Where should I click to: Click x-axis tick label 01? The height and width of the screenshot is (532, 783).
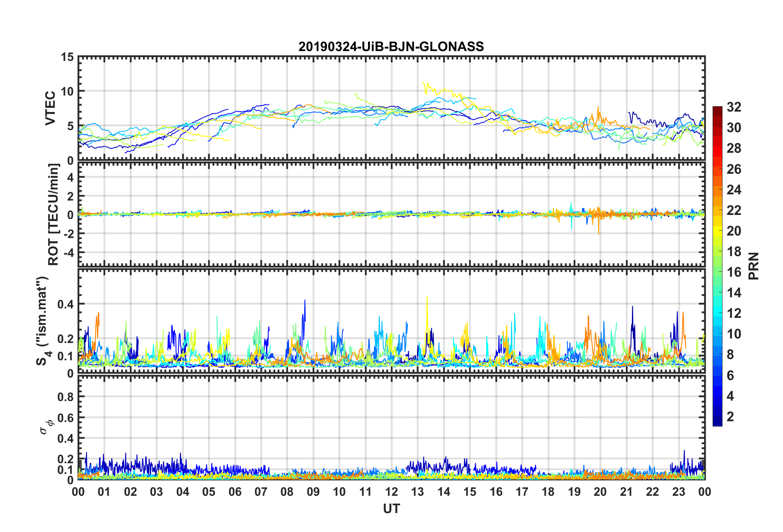pyautogui.click(x=104, y=492)
